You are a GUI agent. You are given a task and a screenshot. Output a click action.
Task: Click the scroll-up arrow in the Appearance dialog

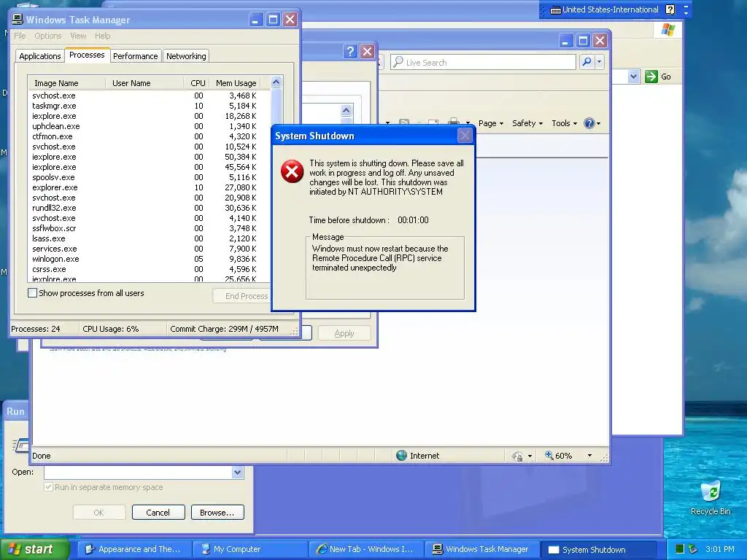[347, 111]
